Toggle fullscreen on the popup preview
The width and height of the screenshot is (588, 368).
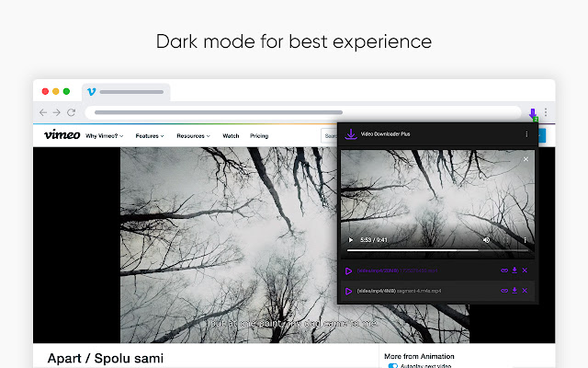[x=506, y=240]
